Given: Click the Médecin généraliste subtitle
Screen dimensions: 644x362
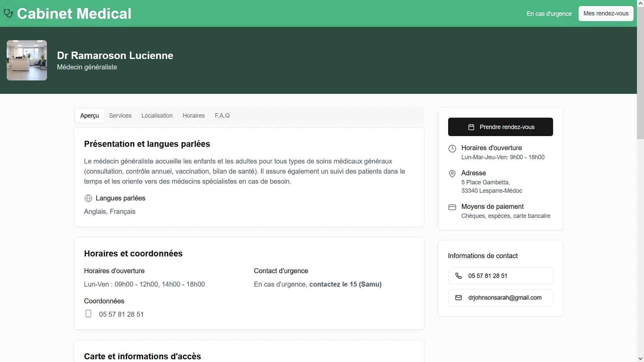Looking at the screenshot, I should (87, 67).
